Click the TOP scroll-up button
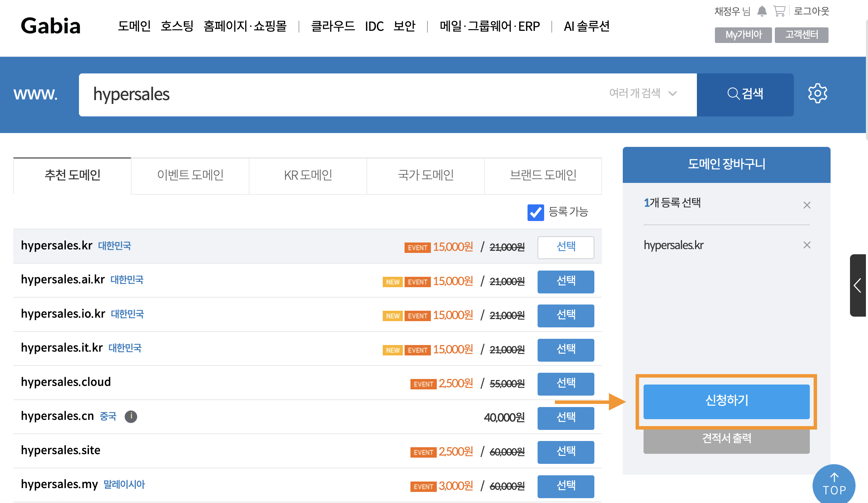The image size is (868, 503). point(834,485)
